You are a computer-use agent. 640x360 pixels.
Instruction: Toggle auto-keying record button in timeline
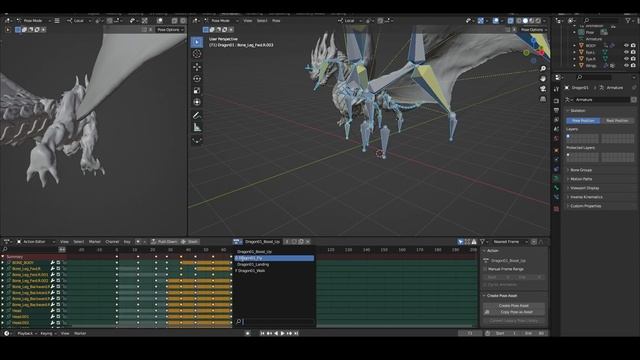tap(247, 333)
